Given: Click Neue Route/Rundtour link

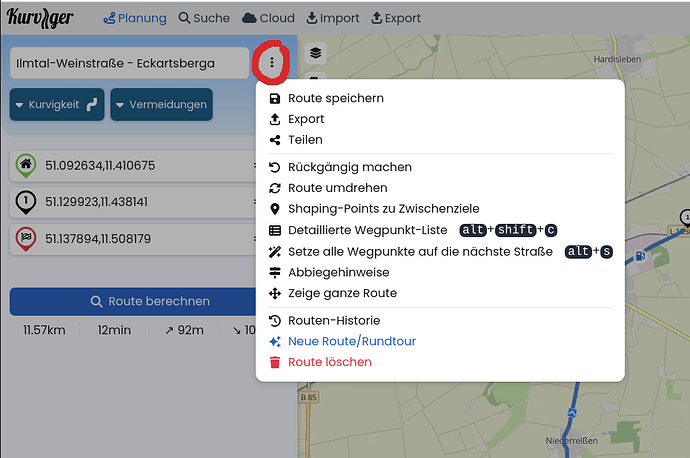Looking at the screenshot, I should click(x=351, y=341).
